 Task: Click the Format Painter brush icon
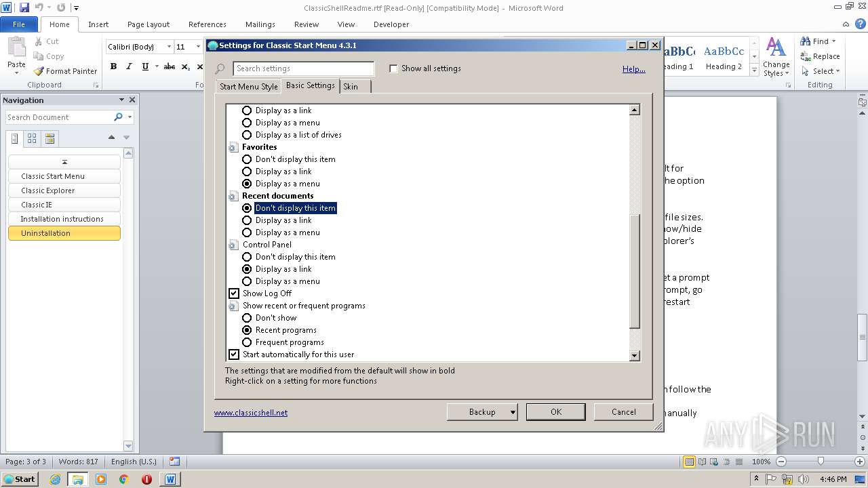pos(39,71)
